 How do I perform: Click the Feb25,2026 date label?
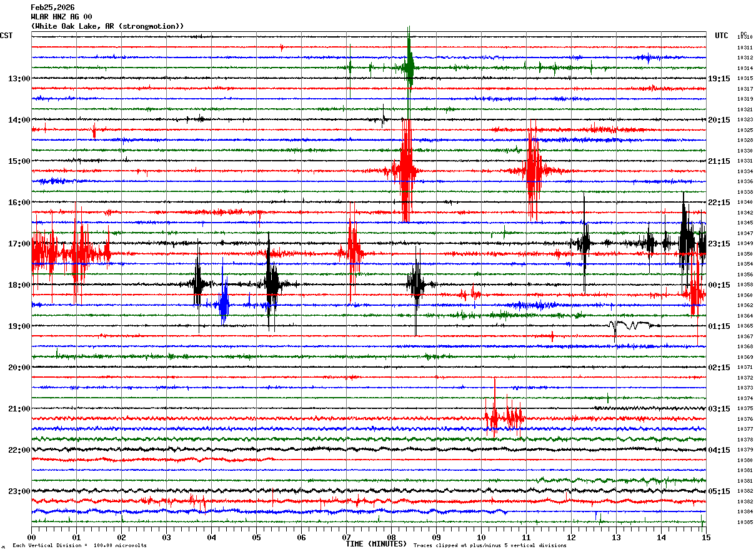[52, 8]
